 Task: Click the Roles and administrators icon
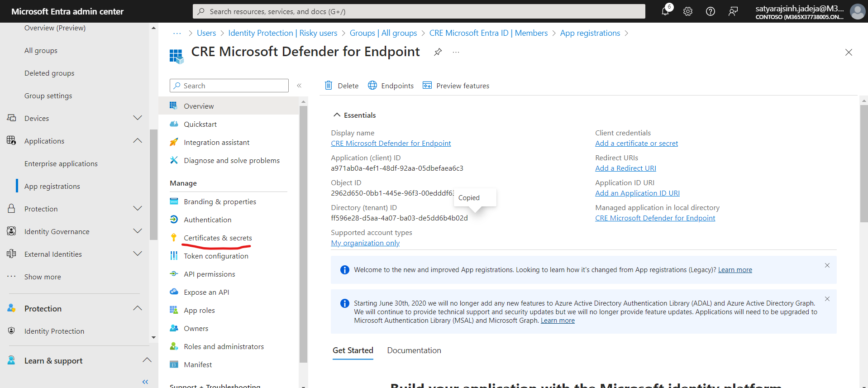click(x=174, y=346)
